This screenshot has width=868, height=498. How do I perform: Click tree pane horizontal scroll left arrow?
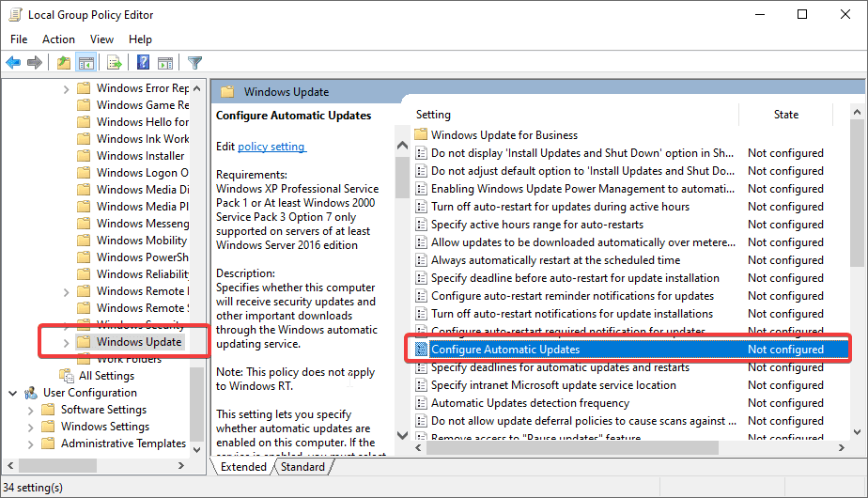tap(10, 465)
